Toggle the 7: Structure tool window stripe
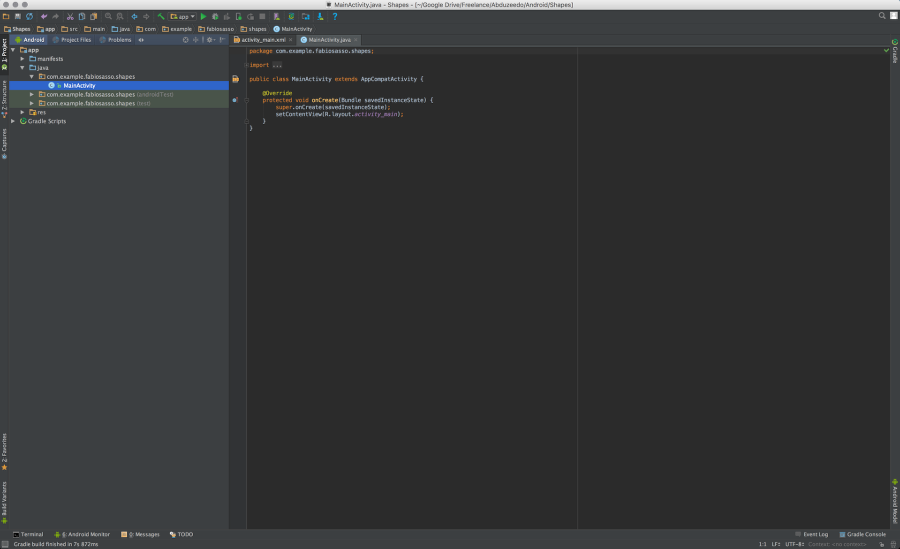 pyautogui.click(x=4, y=99)
